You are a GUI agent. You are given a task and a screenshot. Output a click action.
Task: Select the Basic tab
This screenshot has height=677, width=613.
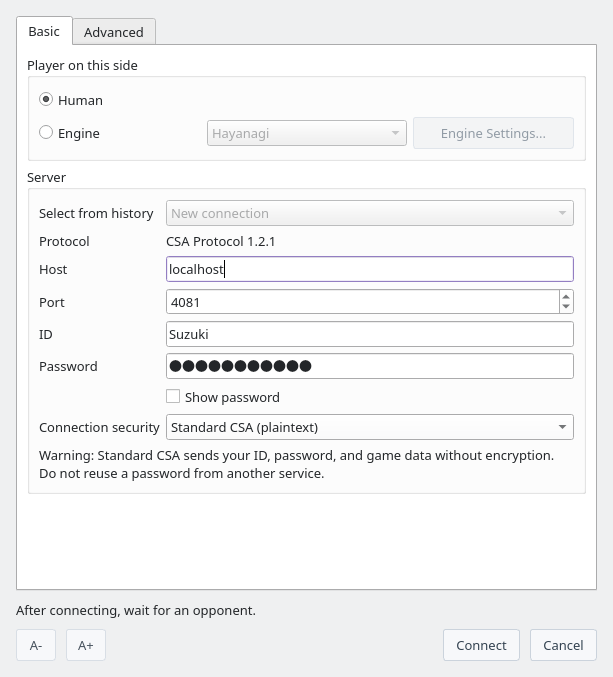44,31
